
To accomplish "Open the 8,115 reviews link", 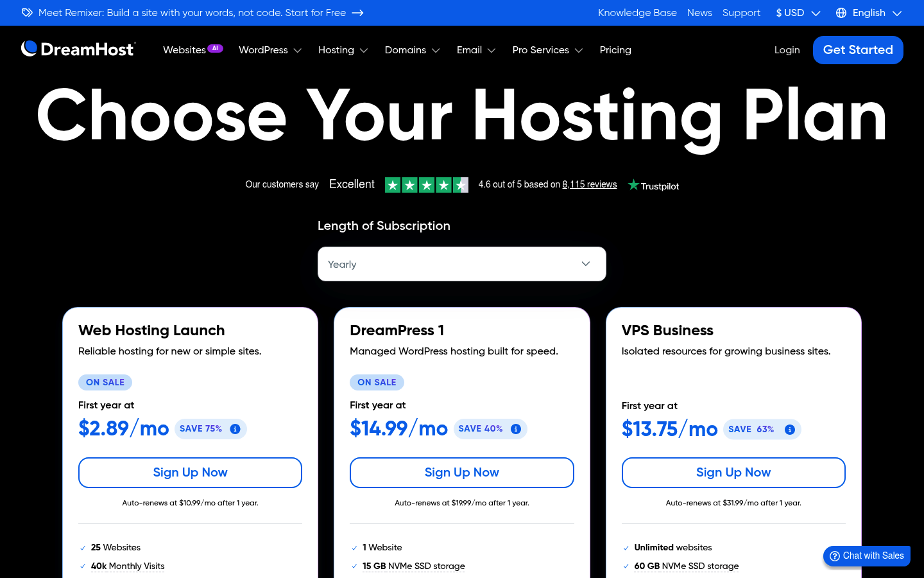I will point(589,184).
